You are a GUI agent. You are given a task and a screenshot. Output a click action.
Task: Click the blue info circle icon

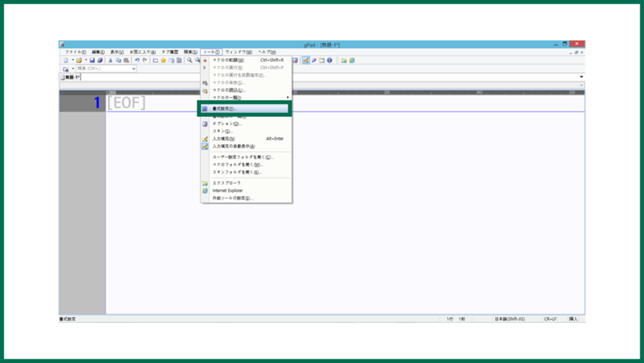coord(330,60)
